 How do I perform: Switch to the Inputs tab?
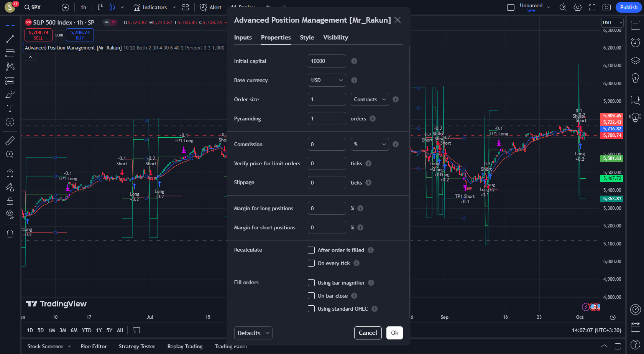(243, 38)
